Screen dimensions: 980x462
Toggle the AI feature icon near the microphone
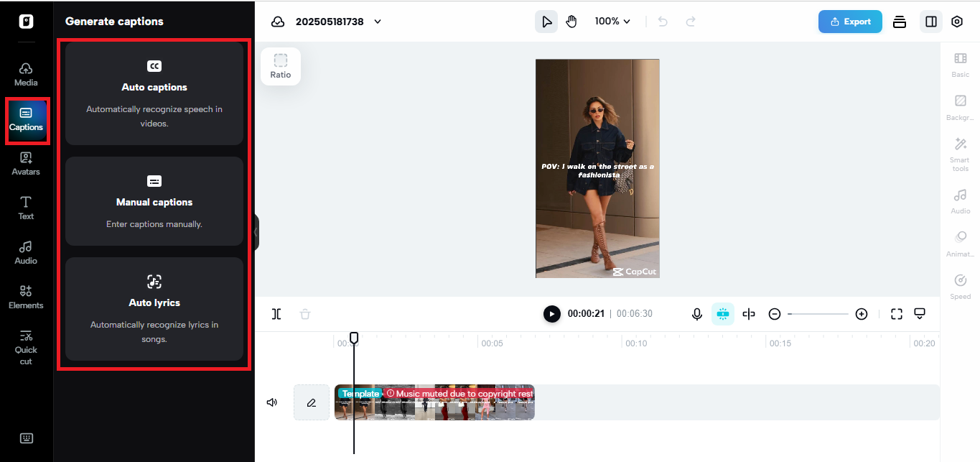coord(723,314)
